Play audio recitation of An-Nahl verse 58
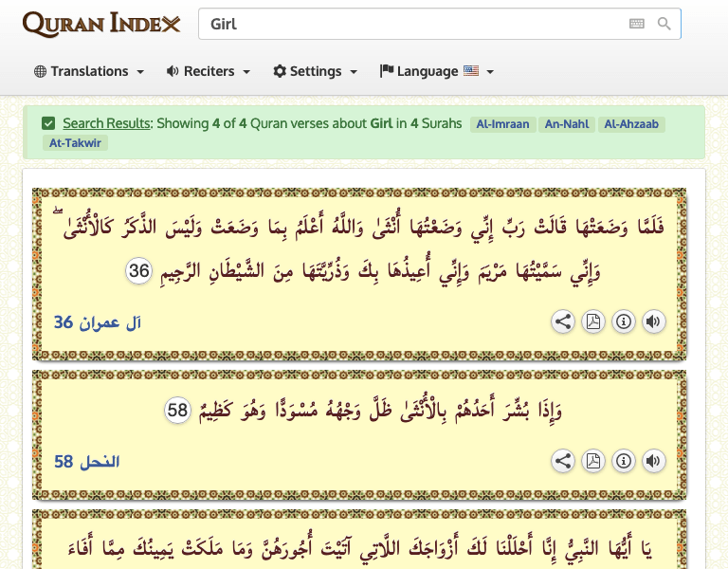 (654, 462)
